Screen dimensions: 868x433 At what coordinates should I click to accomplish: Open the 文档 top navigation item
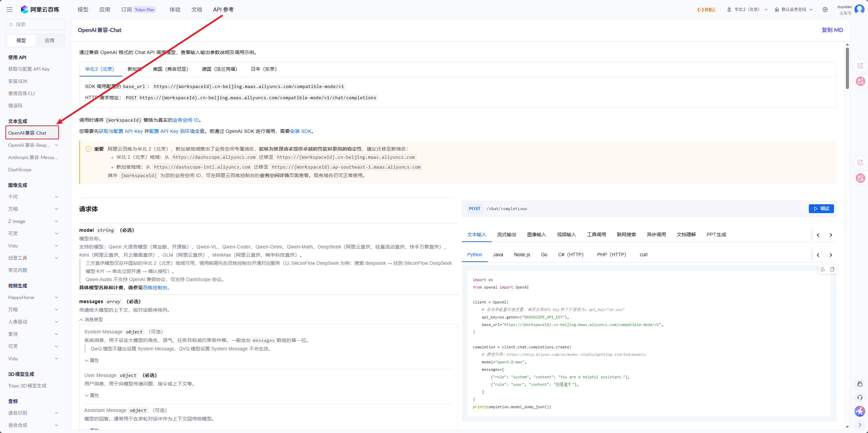197,10
